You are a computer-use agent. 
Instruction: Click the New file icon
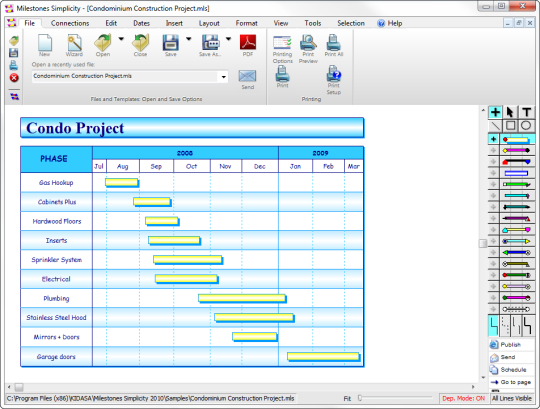[x=45, y=43]
